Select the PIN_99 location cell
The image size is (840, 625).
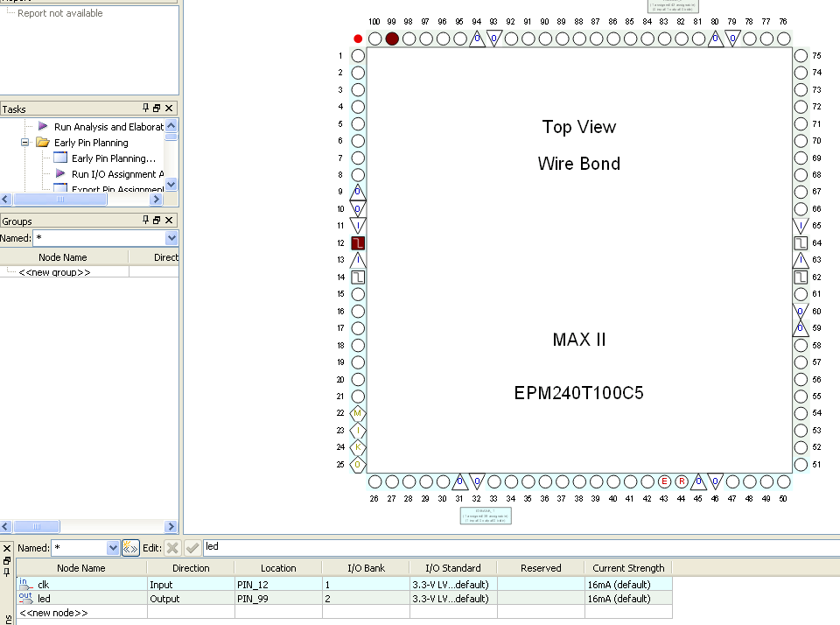(278, 599)
